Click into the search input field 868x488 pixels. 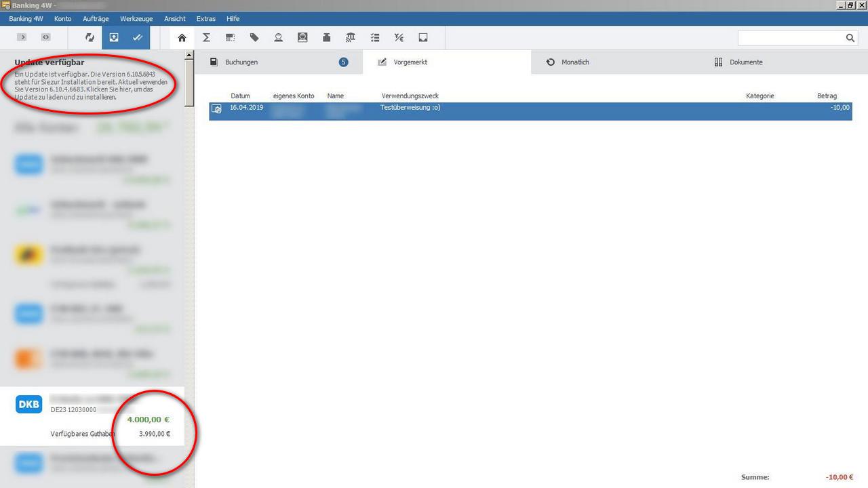tap(791, 38)
